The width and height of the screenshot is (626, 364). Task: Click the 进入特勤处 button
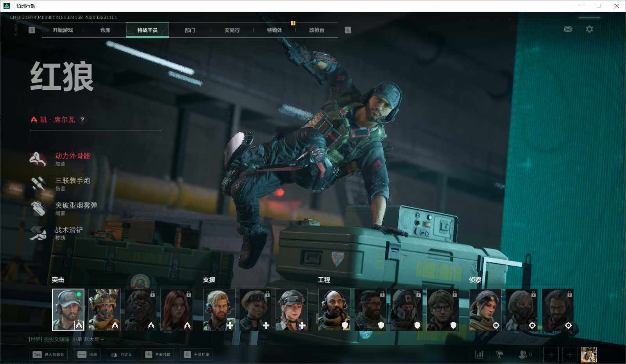click(x=48, y=355)
